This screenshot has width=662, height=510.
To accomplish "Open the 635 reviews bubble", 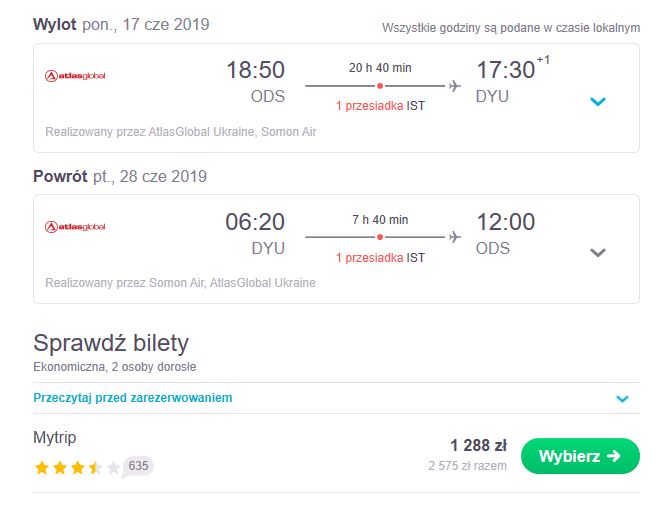I will 138,466.
